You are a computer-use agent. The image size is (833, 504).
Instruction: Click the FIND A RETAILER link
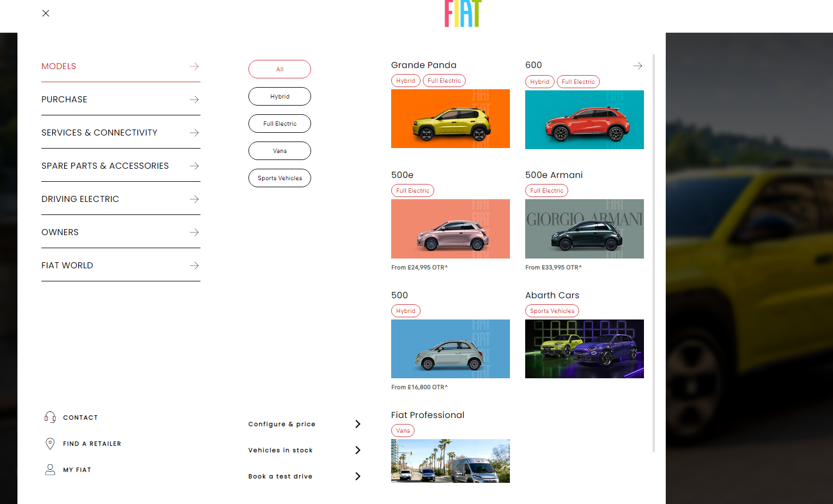pyautogui.click(x=92, y=444)
